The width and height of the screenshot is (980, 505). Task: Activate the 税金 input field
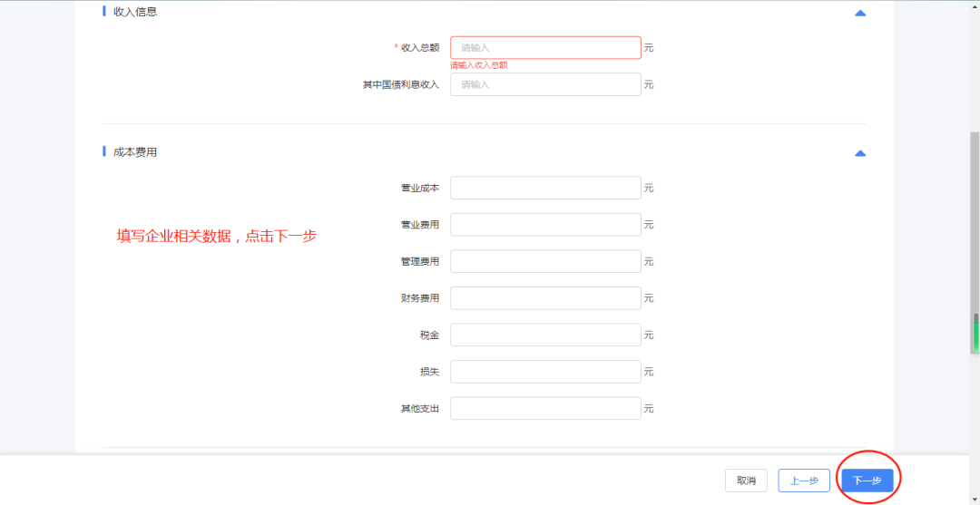coord(545,335)
